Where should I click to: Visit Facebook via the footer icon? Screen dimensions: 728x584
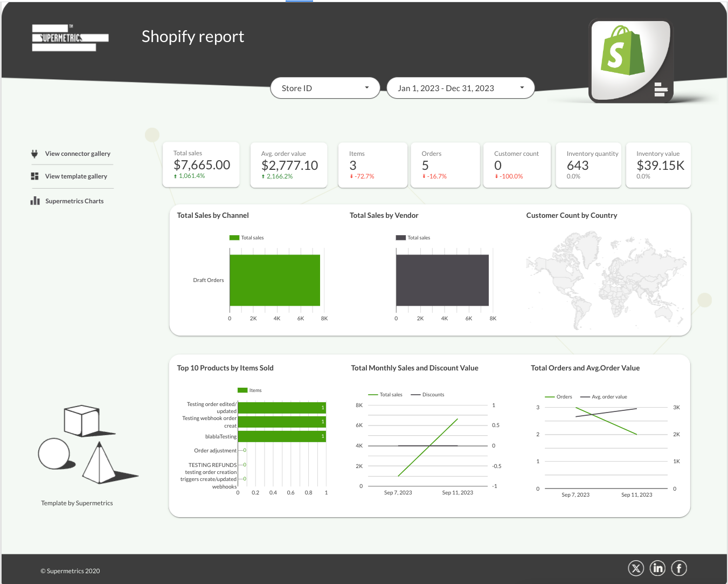click(679, 568)
